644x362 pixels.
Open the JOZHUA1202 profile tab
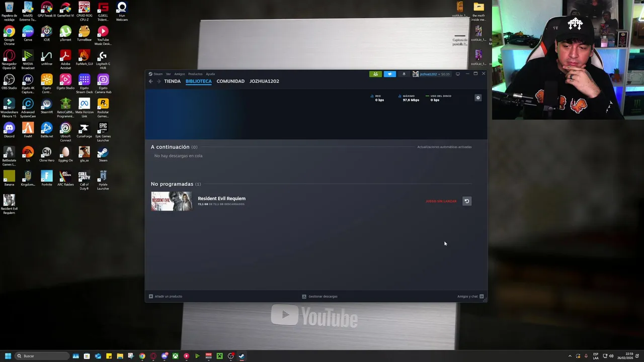click(264, 81)
